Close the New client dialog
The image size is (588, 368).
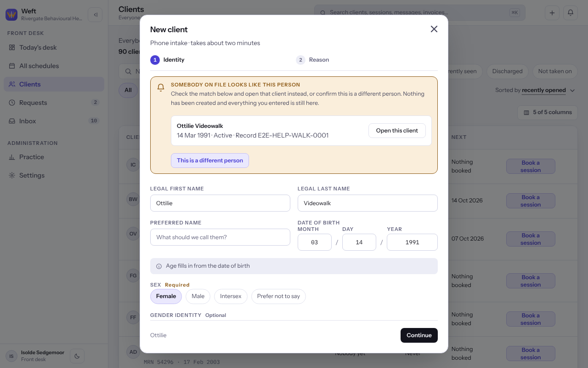point(434,29)
